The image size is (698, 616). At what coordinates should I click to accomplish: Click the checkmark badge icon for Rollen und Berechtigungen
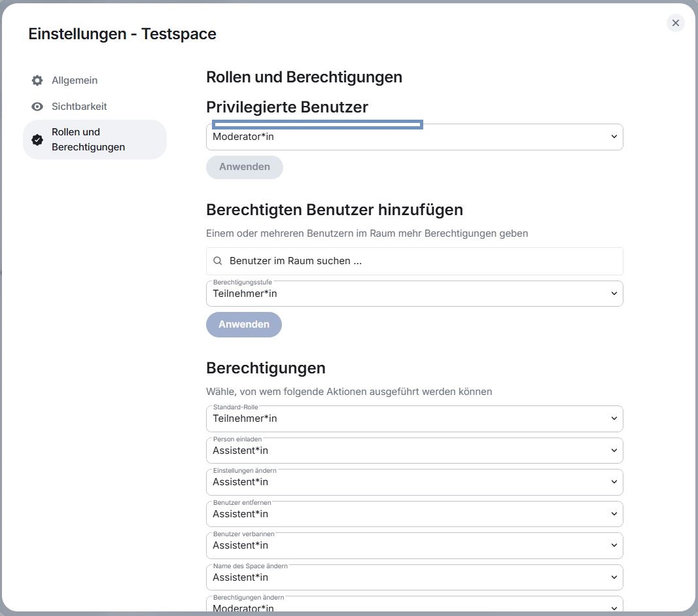point(37,140)
